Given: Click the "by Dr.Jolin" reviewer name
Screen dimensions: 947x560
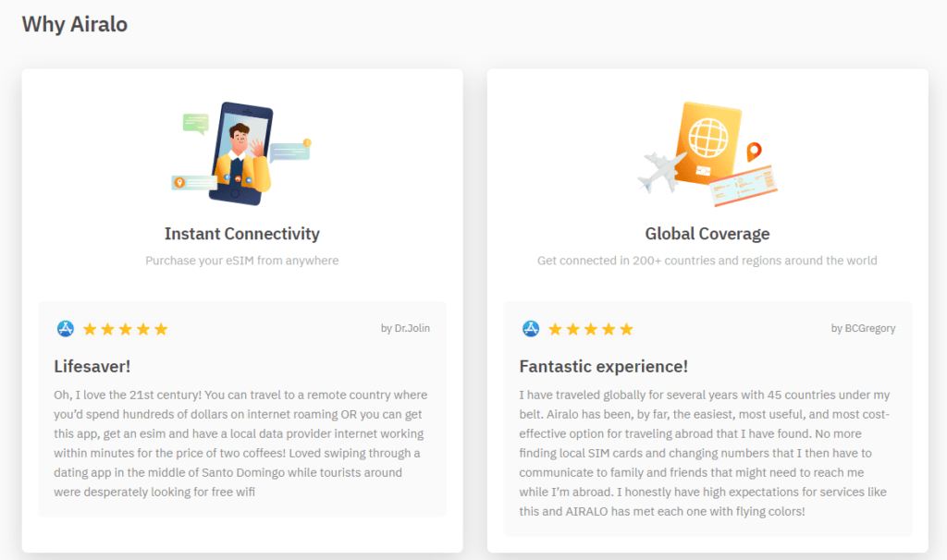Looking at the screenshot, I should click(x=405, y=328).
